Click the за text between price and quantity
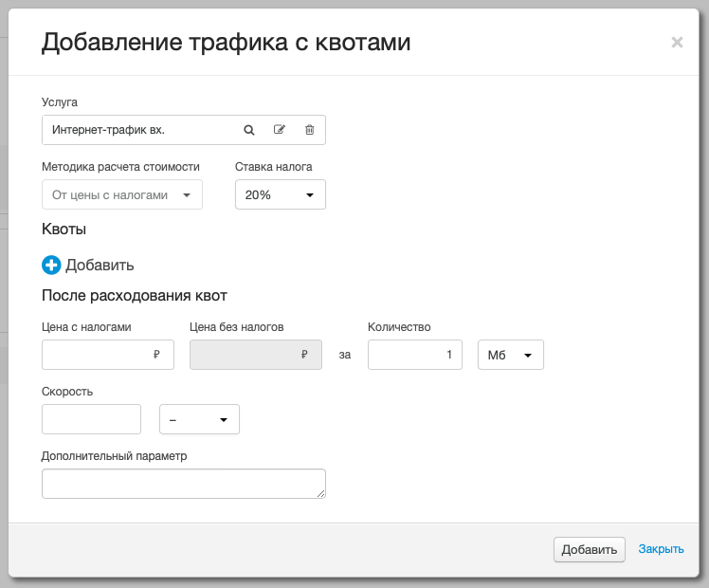This screenshot has width=709, height=588. [345, 355]
